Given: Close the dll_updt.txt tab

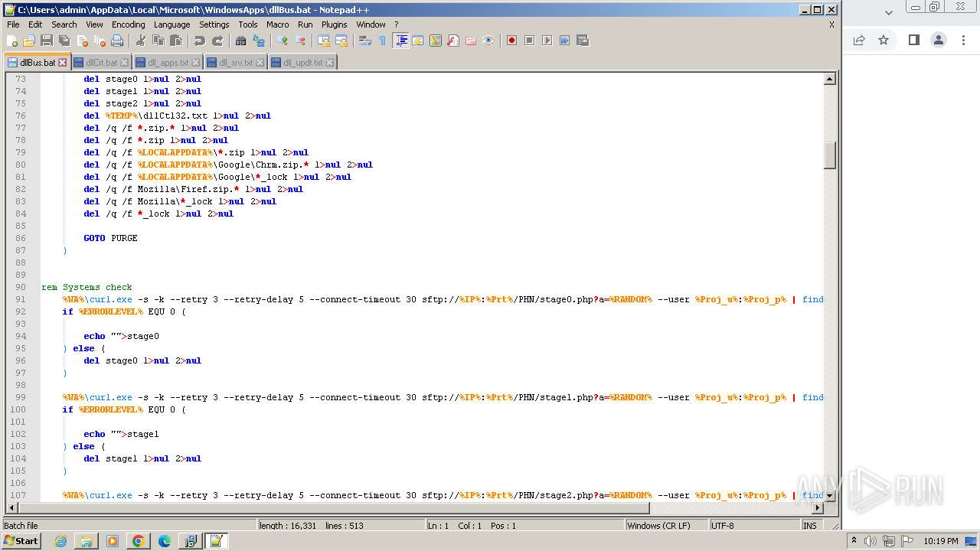Looking at the screenshot, I should click(330, 63).
